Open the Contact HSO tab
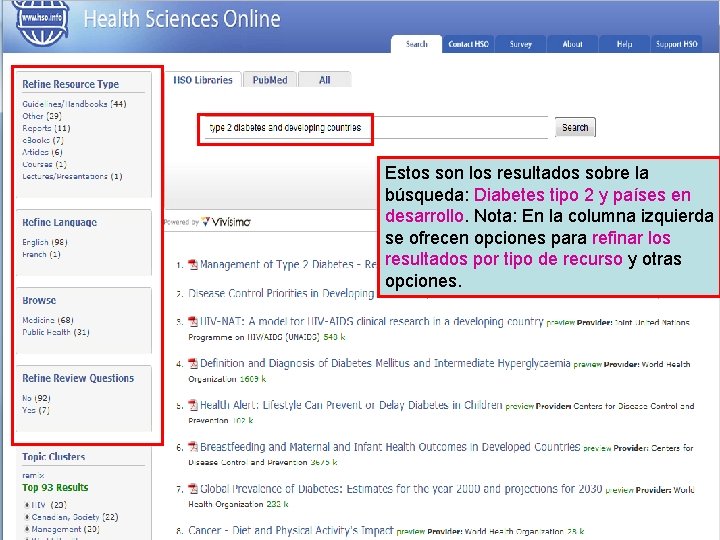The image size is (720, 540). point(468,44)
